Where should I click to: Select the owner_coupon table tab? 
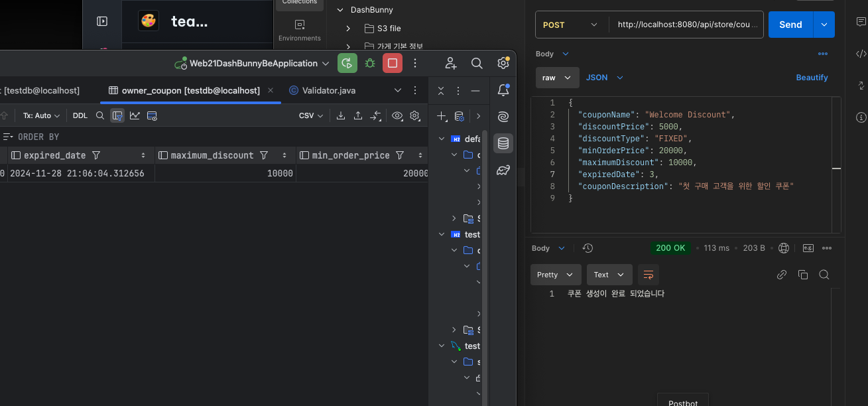coord(190,90)
